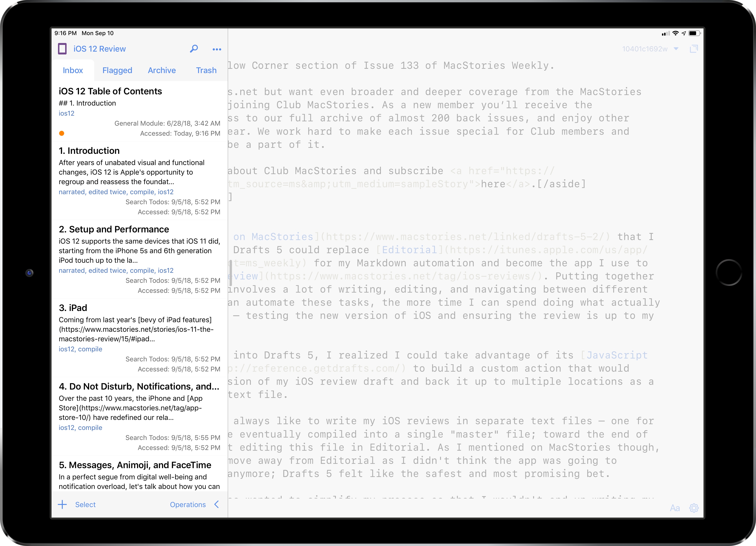Switch to the Flagged tab
Viewport: 756px width, 546px height.
tap(117, 70)
